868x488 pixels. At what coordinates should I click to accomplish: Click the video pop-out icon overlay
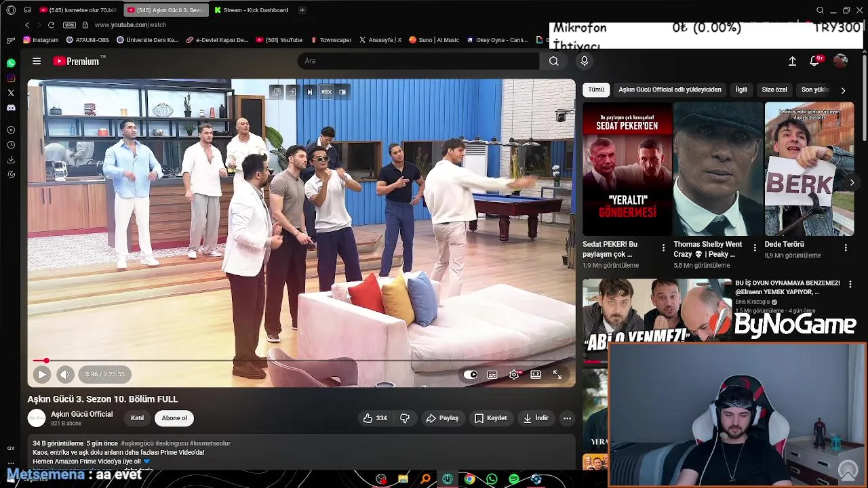pyautogui.click(x=277, y=91)
